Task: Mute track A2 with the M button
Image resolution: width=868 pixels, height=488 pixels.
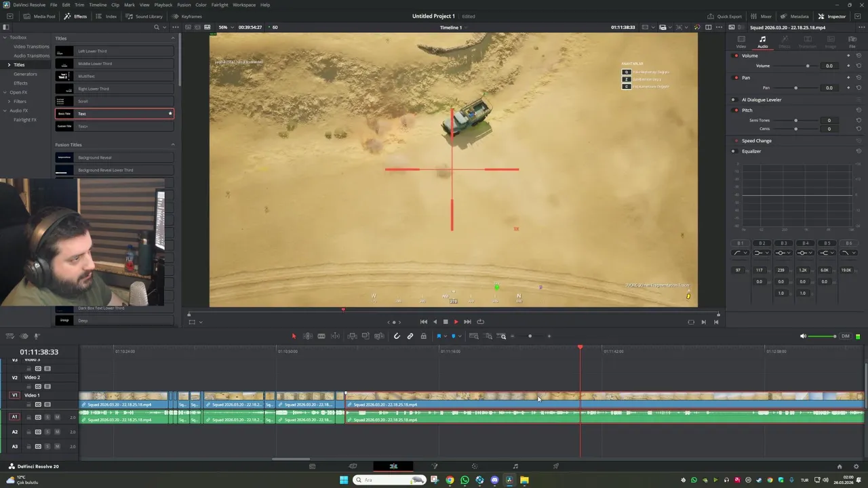Action: coord(57,432)
